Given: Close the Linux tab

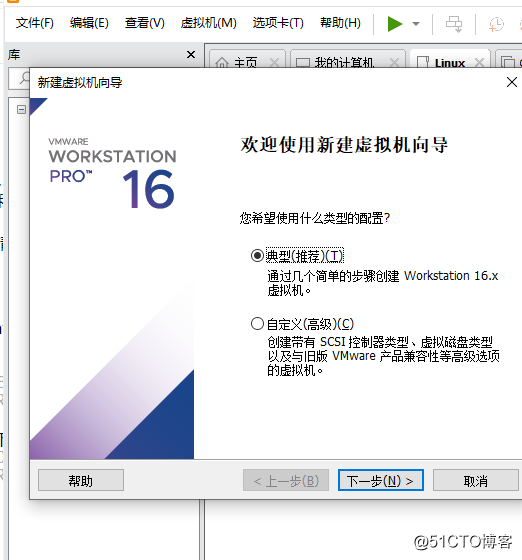Looking at the screenshot, I should pyautogui.click(x=479, y=63).
